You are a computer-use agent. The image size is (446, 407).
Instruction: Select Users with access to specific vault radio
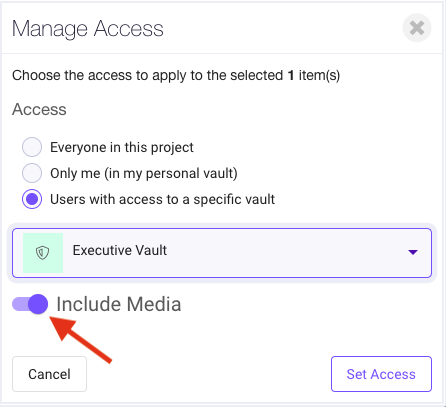coord(32,199)
